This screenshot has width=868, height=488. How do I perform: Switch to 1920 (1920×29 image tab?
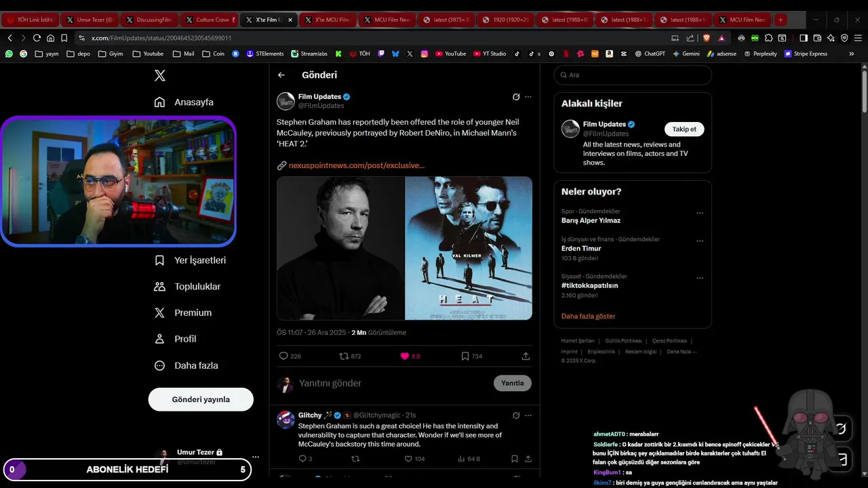click(x=505, y=20)
